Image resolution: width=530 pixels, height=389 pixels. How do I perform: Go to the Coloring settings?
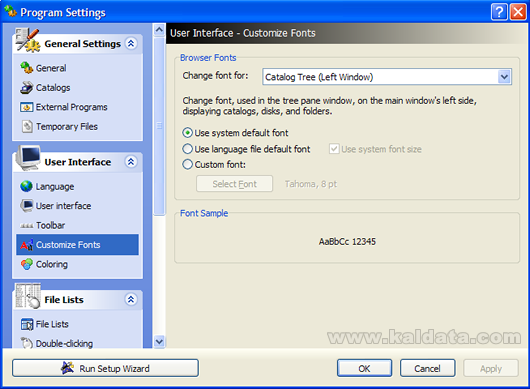click(x=52, y=264)
